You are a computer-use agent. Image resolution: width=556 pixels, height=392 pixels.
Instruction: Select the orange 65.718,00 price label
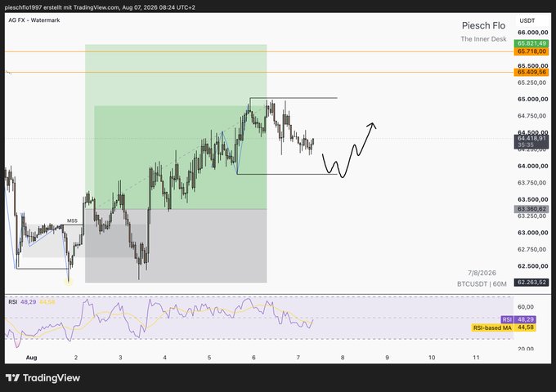click(531, 51)
